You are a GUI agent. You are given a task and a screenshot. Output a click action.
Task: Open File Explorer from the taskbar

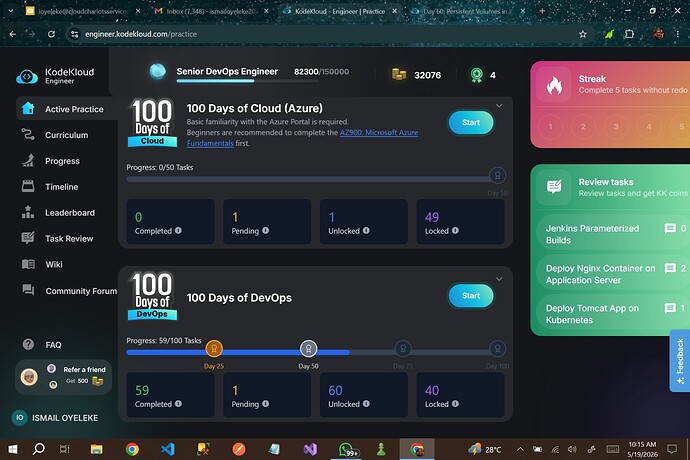(96, 449)
